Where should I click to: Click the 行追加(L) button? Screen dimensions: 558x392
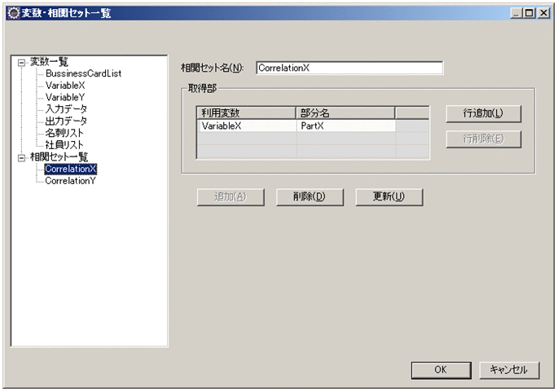tap(483, 113)
